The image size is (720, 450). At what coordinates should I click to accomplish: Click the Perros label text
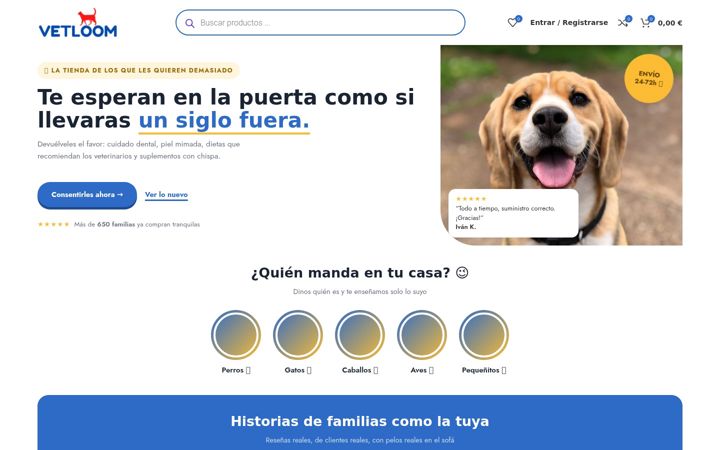coord(232,370)
